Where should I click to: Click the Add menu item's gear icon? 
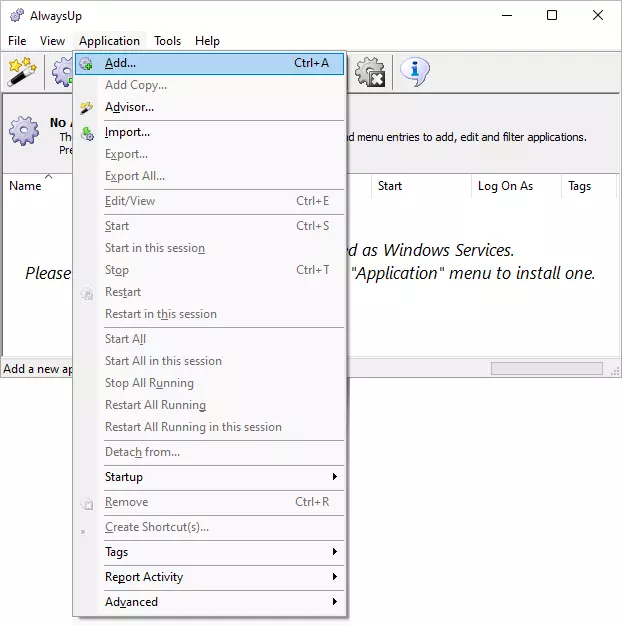86,63
